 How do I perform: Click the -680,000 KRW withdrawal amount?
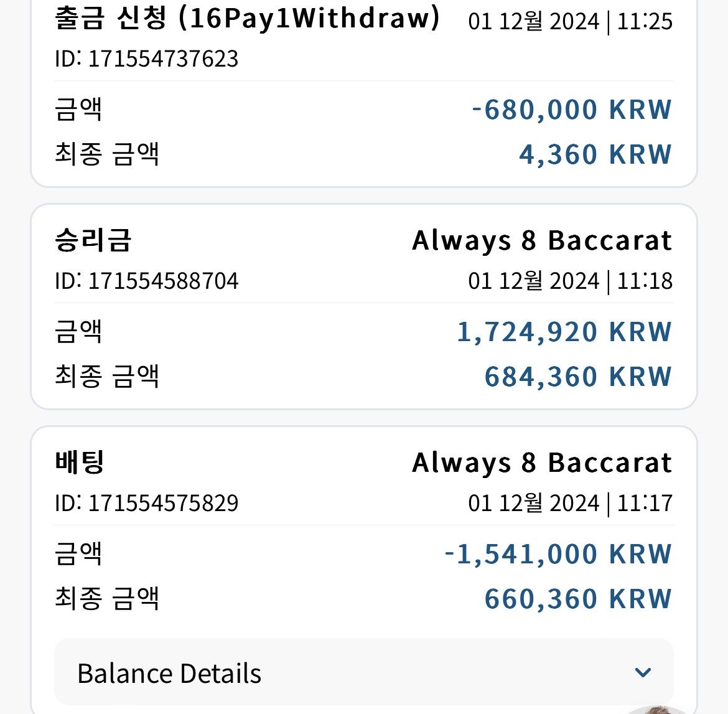coord(572,110)
